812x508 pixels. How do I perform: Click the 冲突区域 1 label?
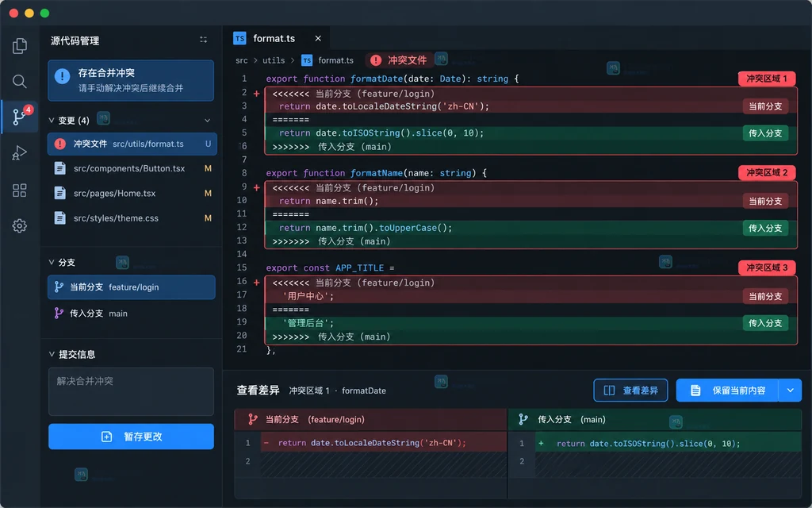pyautogui.click(x=767, y=79)
